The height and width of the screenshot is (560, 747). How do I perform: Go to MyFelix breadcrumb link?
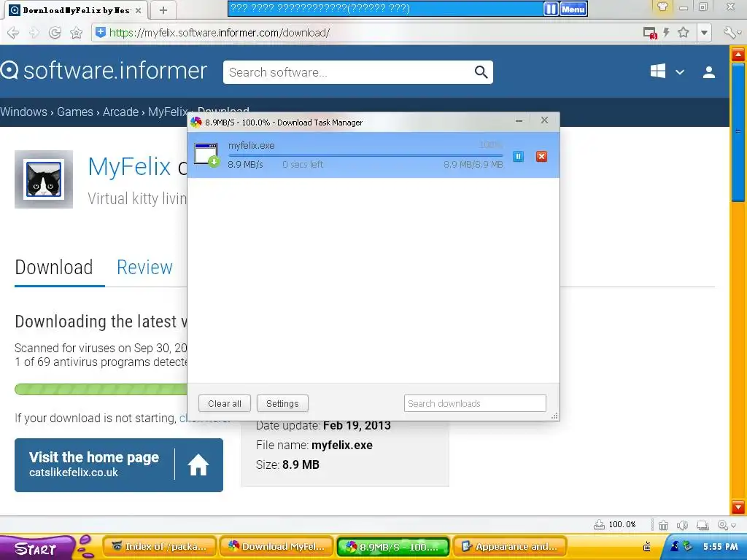point(168,112)
